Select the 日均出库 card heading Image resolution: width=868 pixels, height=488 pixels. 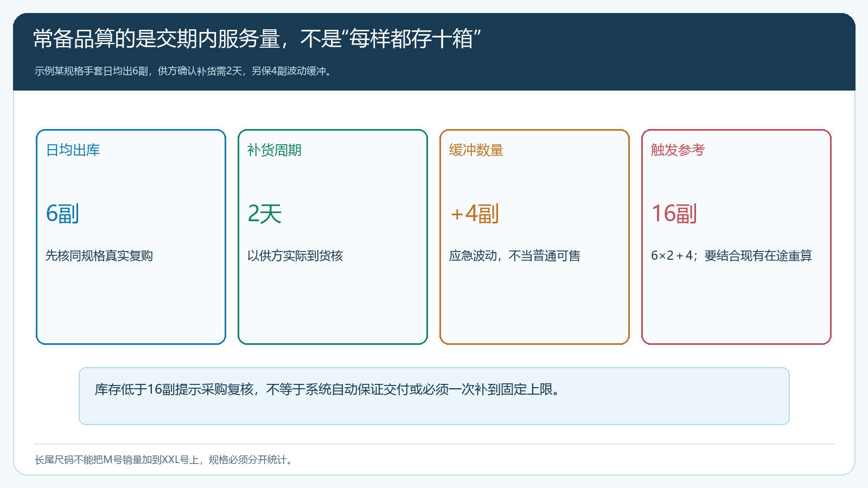coord(73,150)
